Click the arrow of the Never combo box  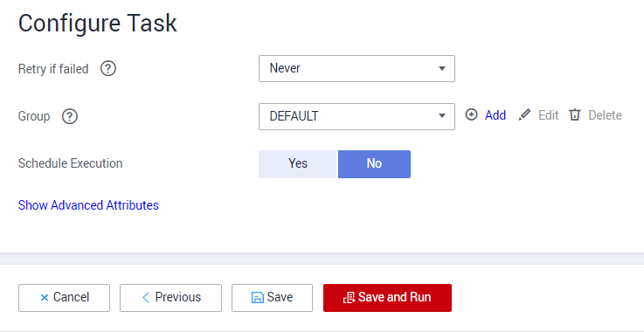coord(442,69)
